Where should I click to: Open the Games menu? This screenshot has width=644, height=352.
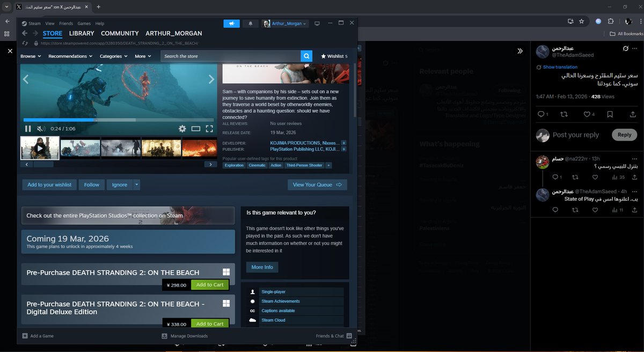84,24
